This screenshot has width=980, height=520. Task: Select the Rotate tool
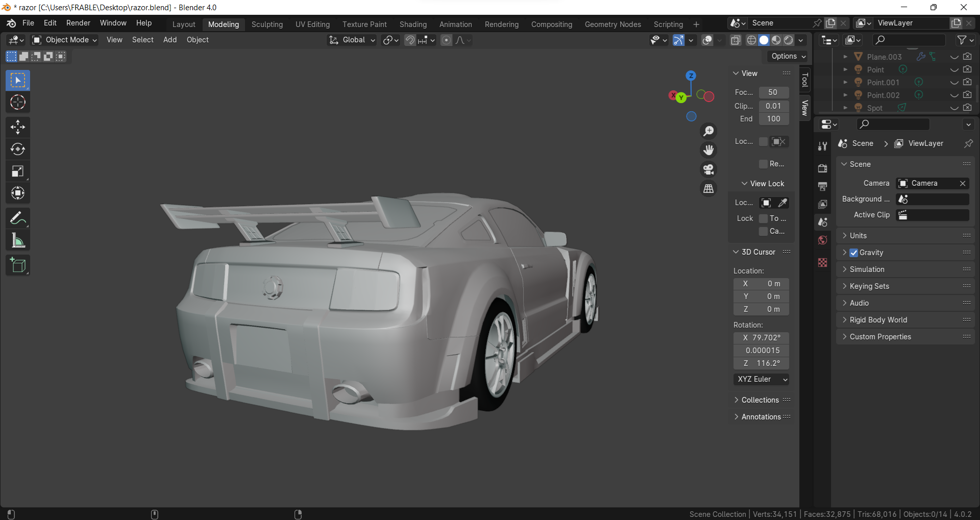18,149
